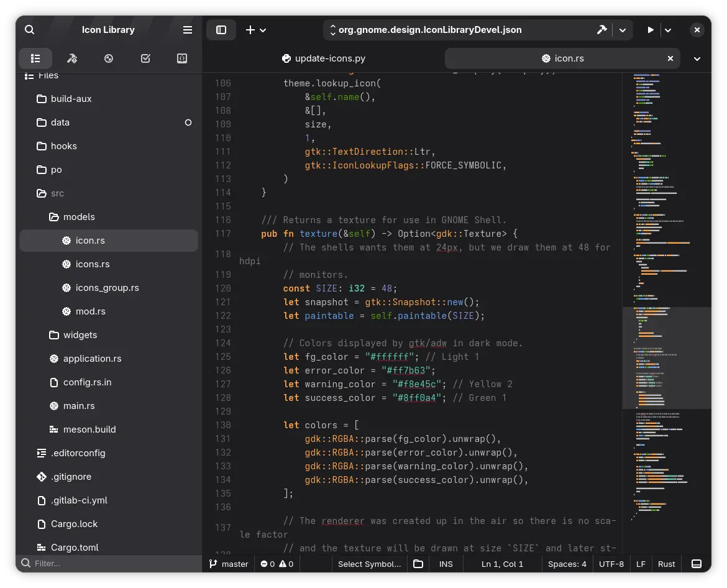Click the minimap viewport region
The width and height of the screenshot is (727, 588).
point(666,357)
